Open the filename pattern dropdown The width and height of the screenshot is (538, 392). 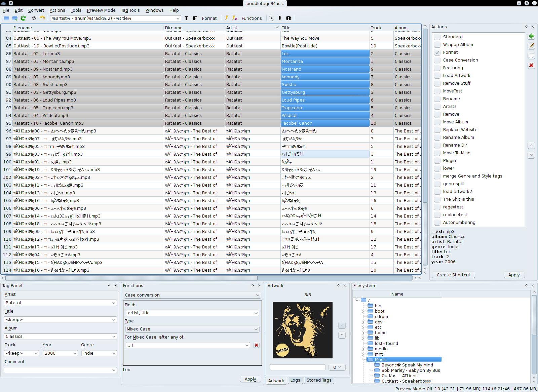[x=178, y=18]
